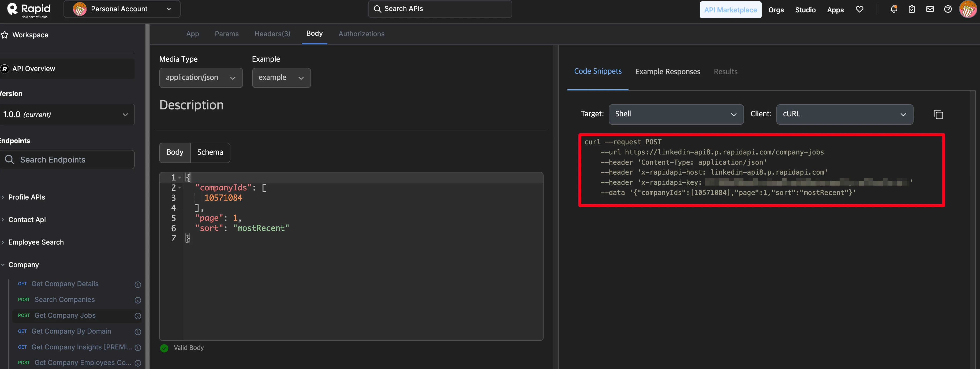Image resolution: width=980 pixels, height=369 pixels.
Task: Click the Search Endpoints input field
Action: [69, 160]
